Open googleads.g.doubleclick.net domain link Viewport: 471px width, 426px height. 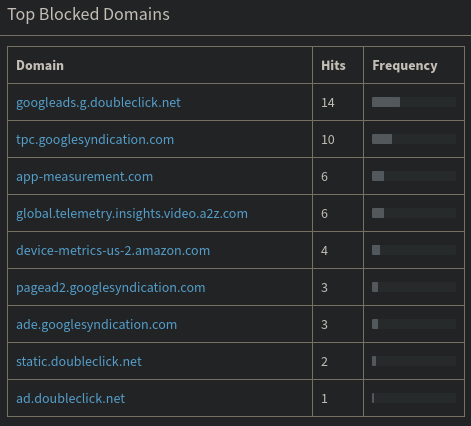[98, 103]
